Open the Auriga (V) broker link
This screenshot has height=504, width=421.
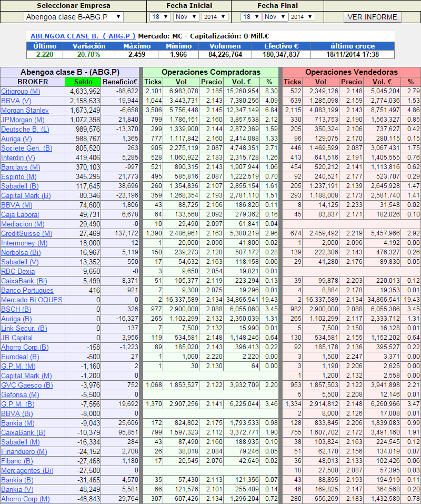coord(16,139)
